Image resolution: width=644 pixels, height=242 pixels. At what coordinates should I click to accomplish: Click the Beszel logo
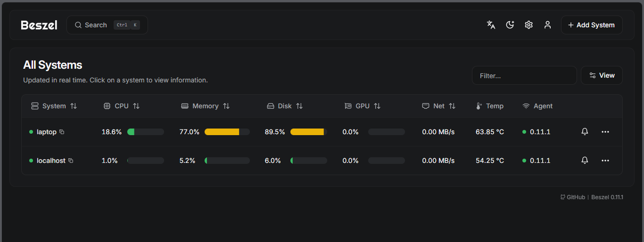pos(39,25)
